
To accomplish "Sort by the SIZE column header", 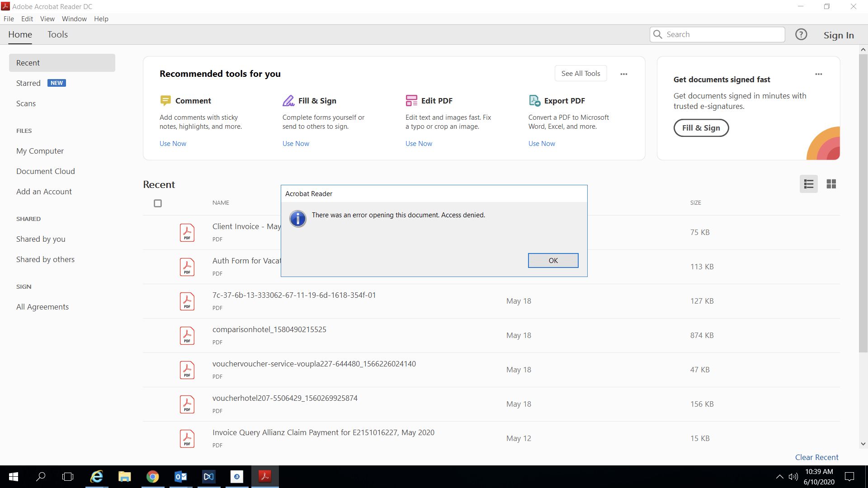I will click(x=695, y=202).
